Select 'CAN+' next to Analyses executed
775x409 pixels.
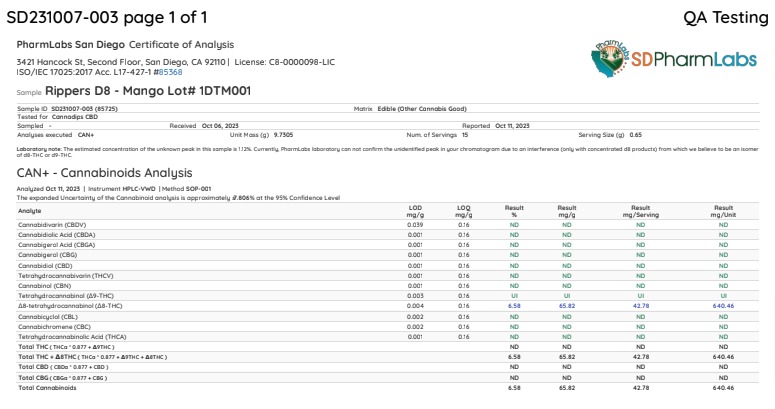[x=86, y=135]
